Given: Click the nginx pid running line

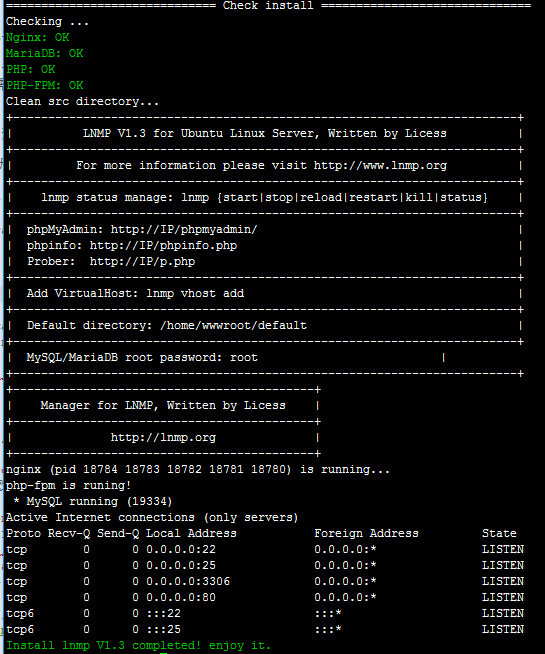Looking at the screenshot, I should pyautogui.click(x=198, y=470).
